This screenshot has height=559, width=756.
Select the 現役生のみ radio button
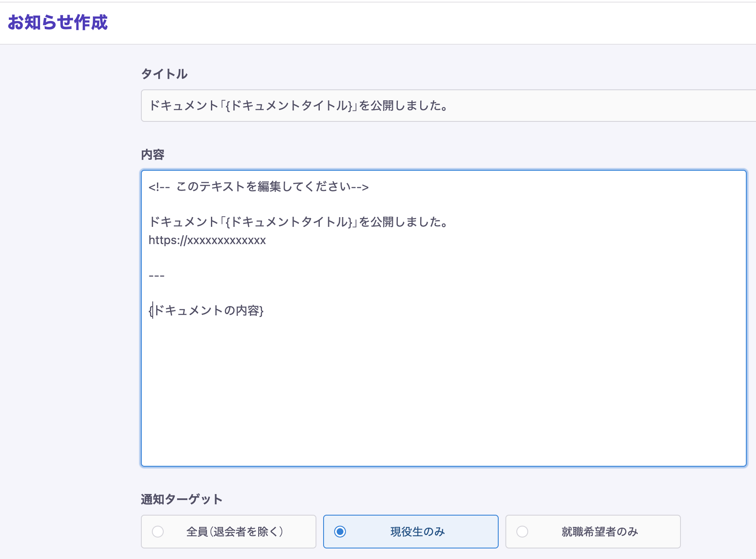[340, 532]
